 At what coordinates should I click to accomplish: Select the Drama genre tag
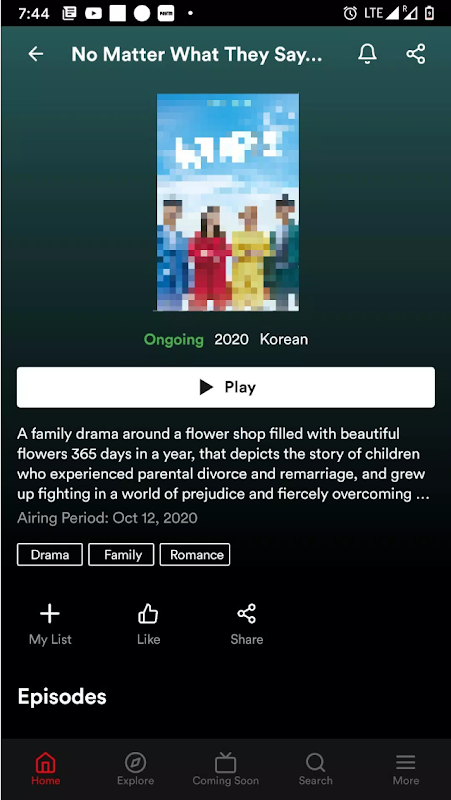[x=49, y=555]
